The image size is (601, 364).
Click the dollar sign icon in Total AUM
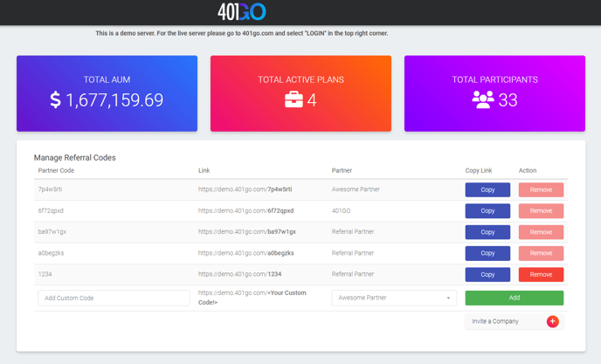[x=55, y=100]
